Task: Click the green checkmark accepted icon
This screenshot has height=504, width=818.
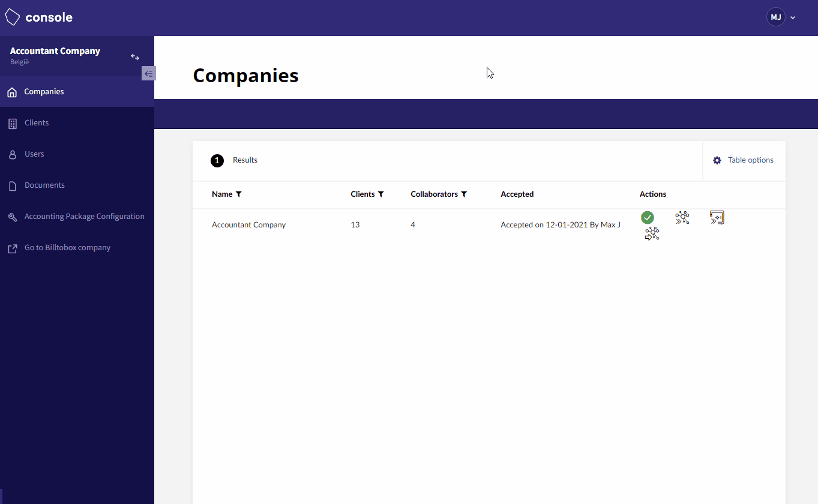Action: (x=647, y=217)
